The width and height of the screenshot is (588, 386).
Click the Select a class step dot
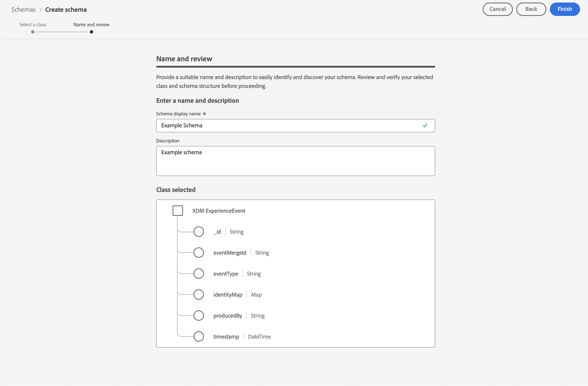33,32
